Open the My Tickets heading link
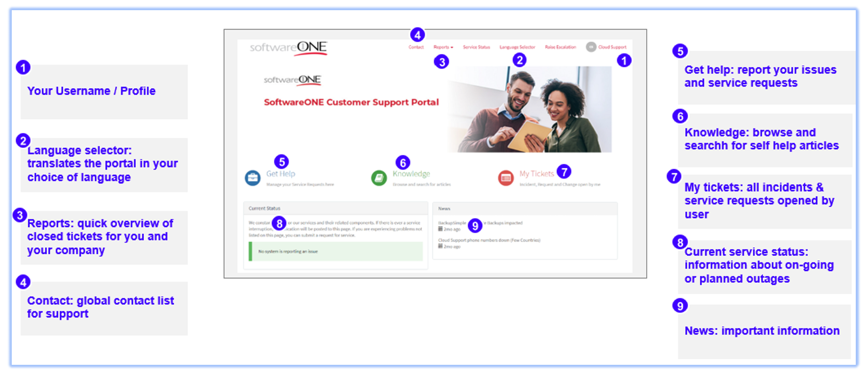 pos(536,174)
